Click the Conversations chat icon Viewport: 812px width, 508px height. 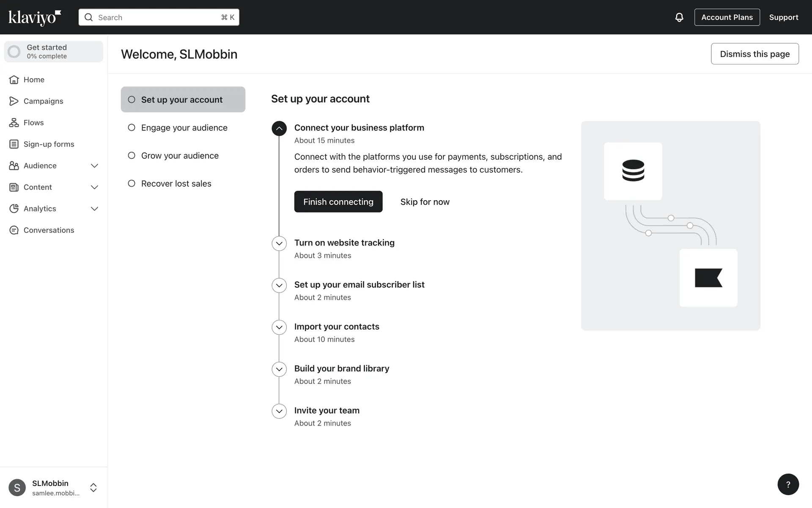click(x=14, y=230)
